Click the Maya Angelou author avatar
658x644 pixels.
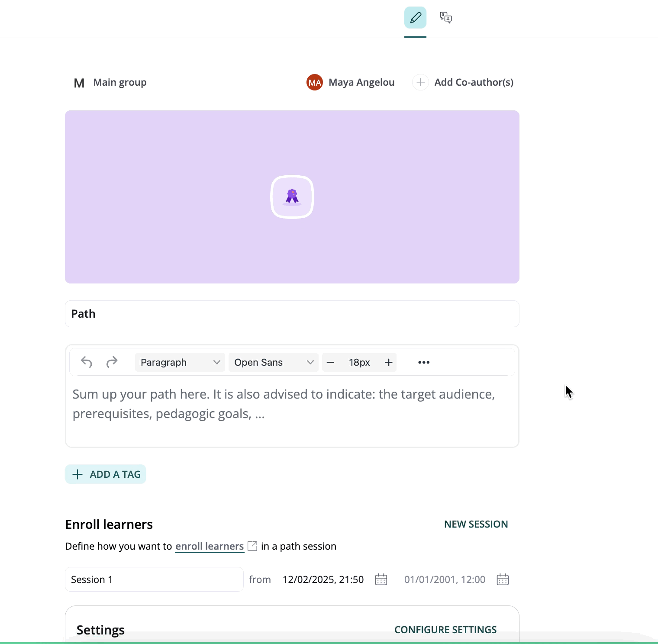[315, 82]
